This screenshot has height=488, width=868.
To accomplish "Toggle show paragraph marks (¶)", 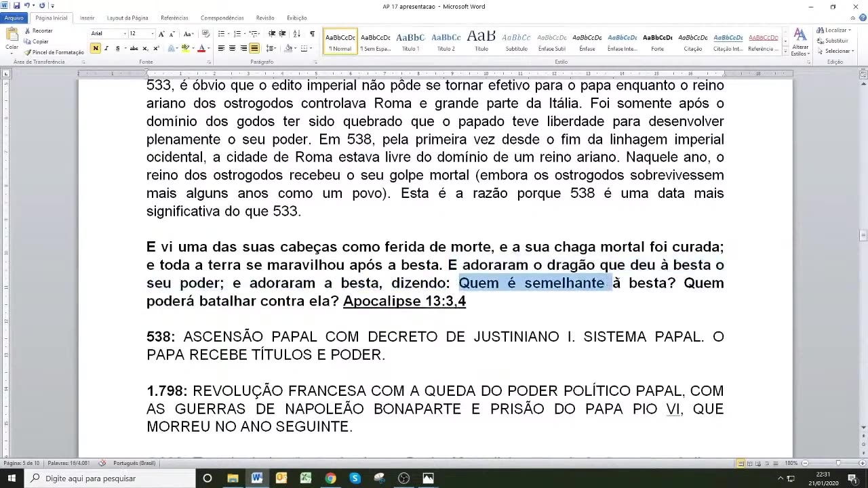I will click(312, 34).
